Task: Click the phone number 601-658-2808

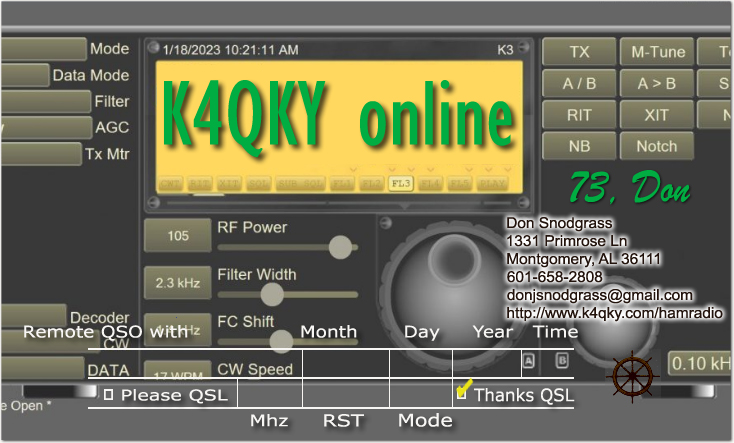Action: 554,277
